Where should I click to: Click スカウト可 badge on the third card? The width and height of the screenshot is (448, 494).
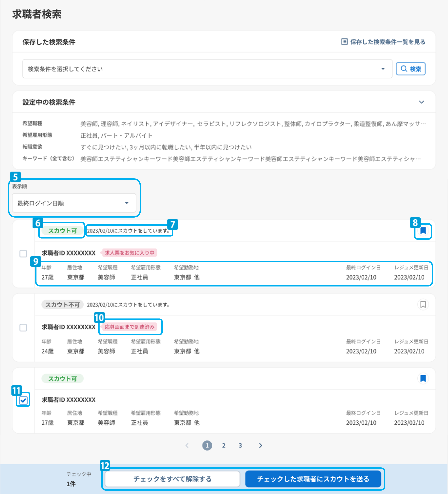coord(62,379)
